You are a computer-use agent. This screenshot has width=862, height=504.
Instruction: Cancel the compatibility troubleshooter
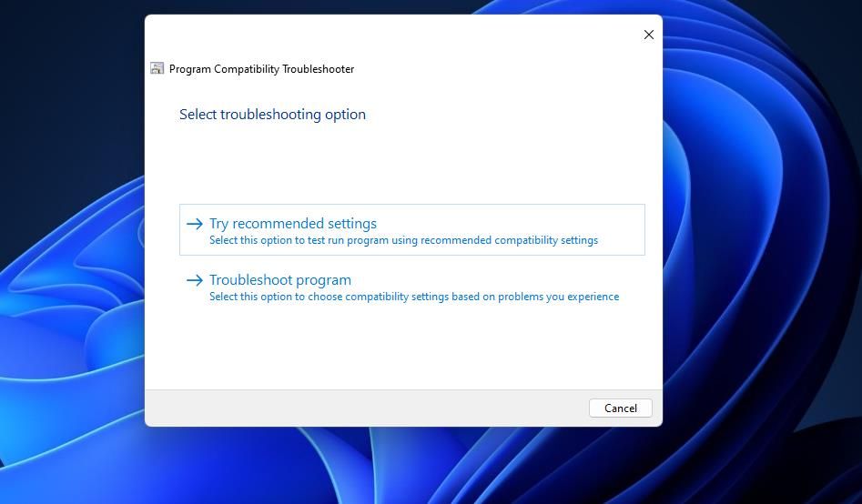(620, 408)
